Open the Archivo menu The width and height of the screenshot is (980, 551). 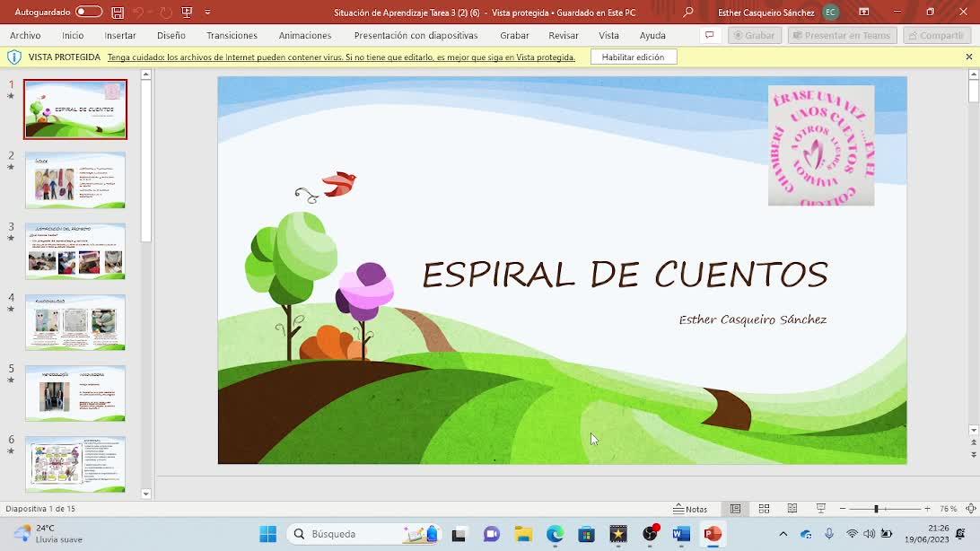(x=25, y=35)
